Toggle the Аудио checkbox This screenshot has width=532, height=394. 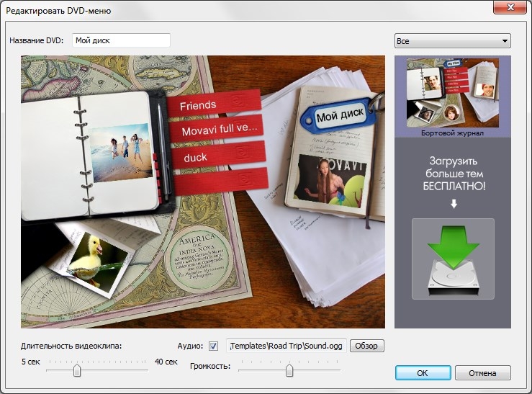coord(213,346)
